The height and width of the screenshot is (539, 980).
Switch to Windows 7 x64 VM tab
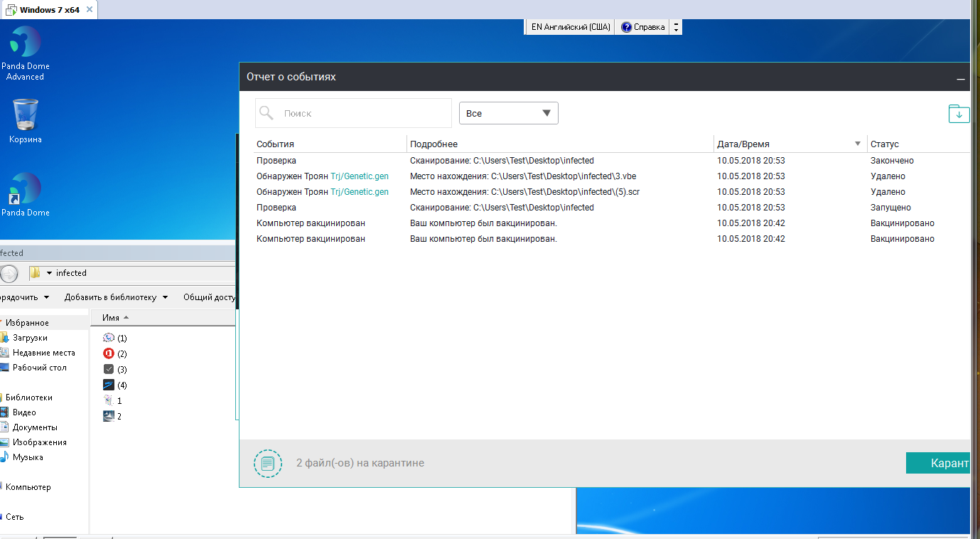tap(49, 10)
